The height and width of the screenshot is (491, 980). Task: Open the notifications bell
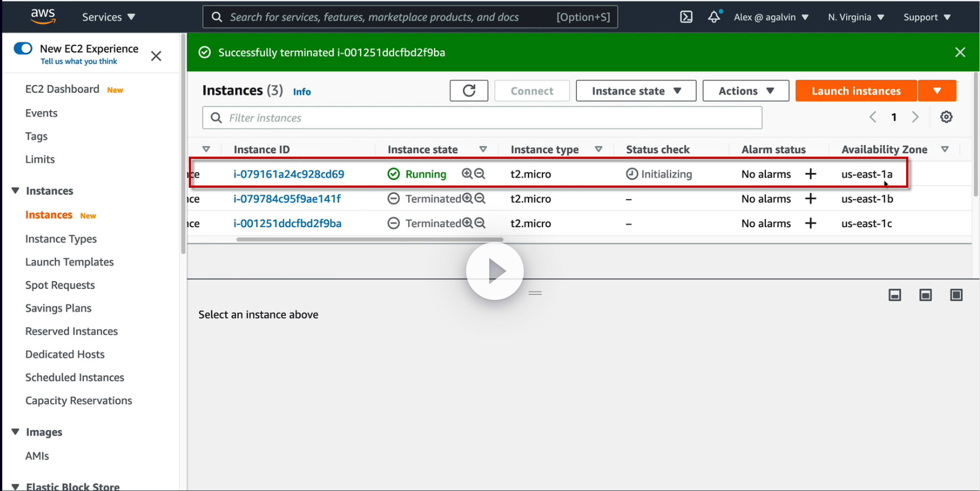point(714,17)
